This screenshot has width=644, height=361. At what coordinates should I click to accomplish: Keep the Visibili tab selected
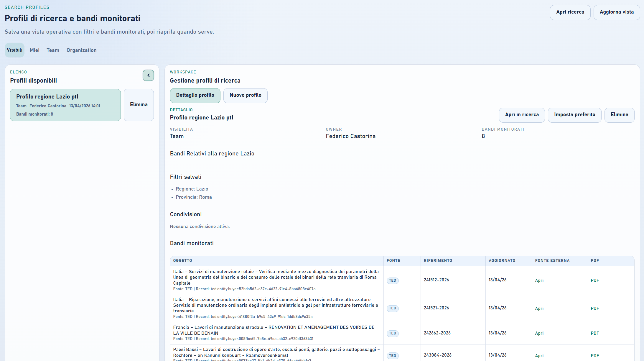(x=14, y=50)
